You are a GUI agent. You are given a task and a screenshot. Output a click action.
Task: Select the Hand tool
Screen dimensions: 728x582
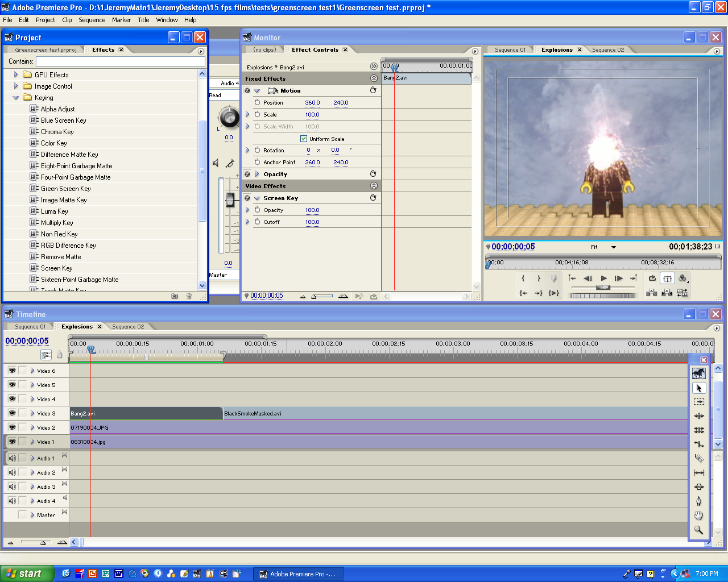point(699,516)
